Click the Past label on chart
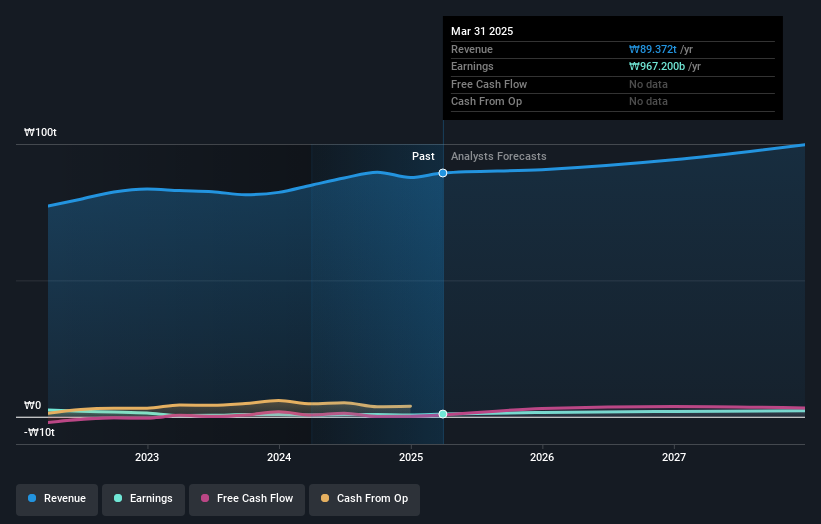Viewport: 821px width, 524px height. coord(423,157)
